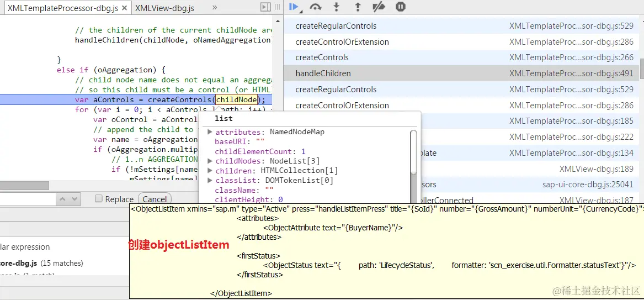Click highlighted childNode variable in code
This screenshot has width=644, height=300.
237,99
